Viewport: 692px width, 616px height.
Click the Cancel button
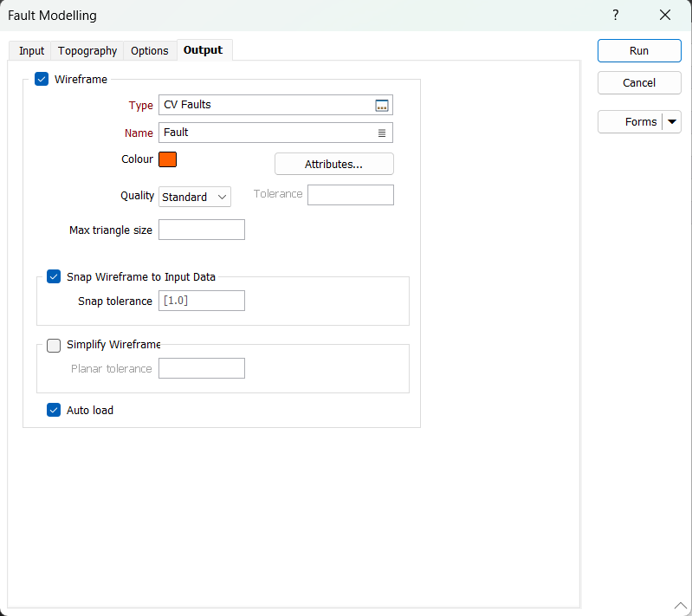pyautogui.click(x=639, y=83)
